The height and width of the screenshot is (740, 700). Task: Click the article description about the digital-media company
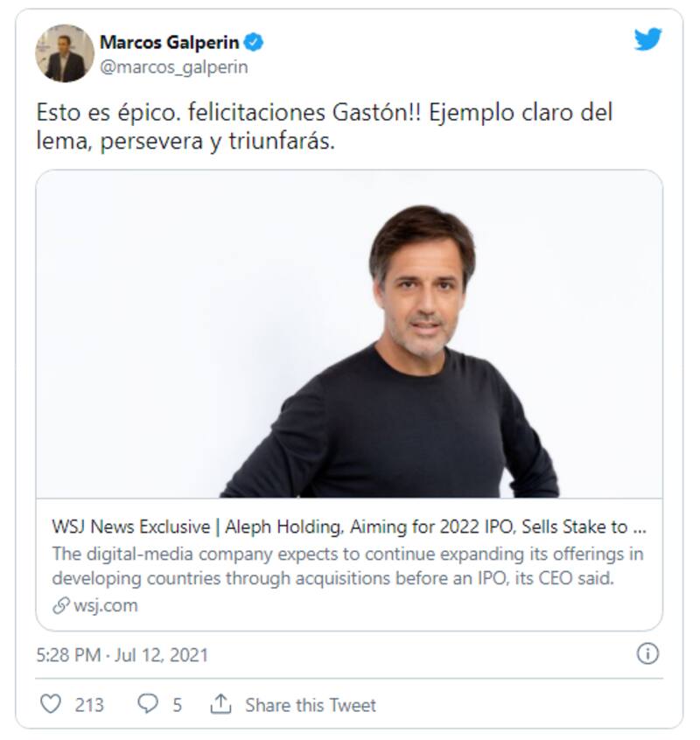pyautogui.click(x=349, y=566)
